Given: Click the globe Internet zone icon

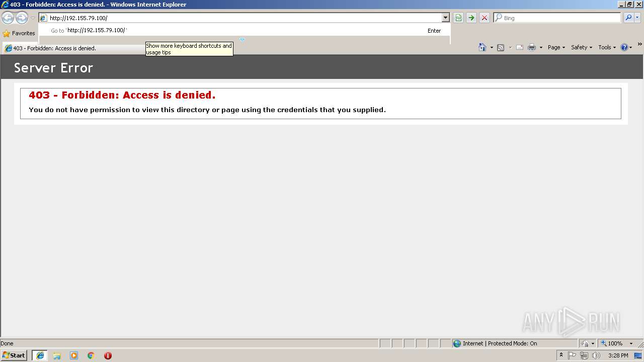Looking at the screenshot, I should click(457, 343).
